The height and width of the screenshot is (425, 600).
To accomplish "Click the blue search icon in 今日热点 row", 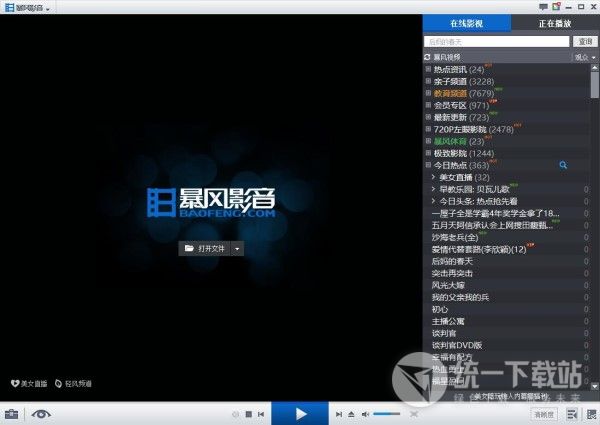I will tap(563, 165).
